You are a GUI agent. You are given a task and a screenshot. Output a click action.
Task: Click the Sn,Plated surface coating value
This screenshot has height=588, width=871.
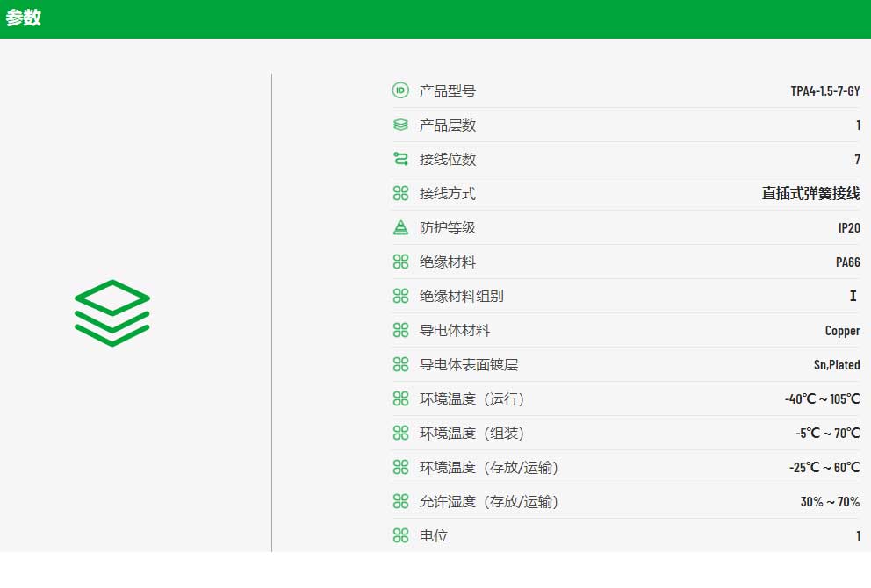click(x=837, y=365)
